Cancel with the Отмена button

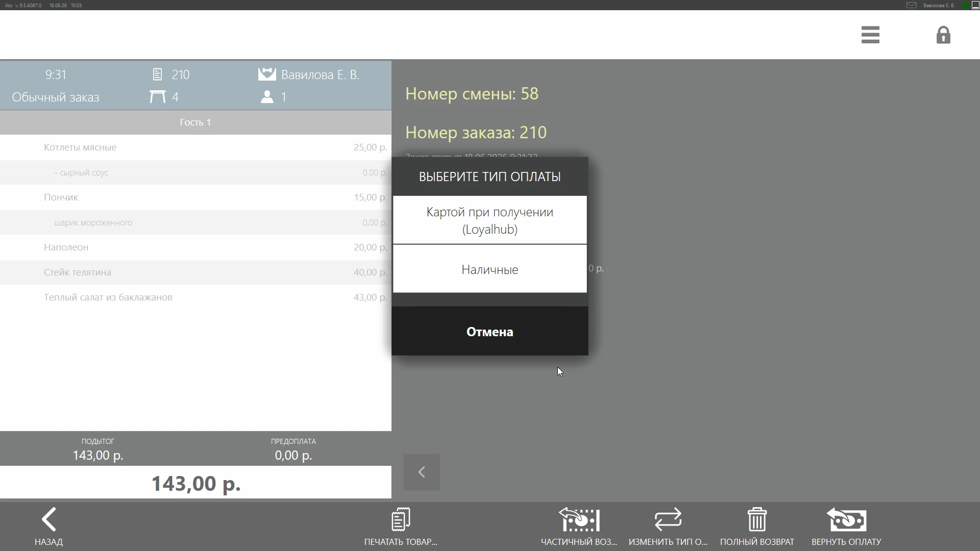[x=490, y=331]
